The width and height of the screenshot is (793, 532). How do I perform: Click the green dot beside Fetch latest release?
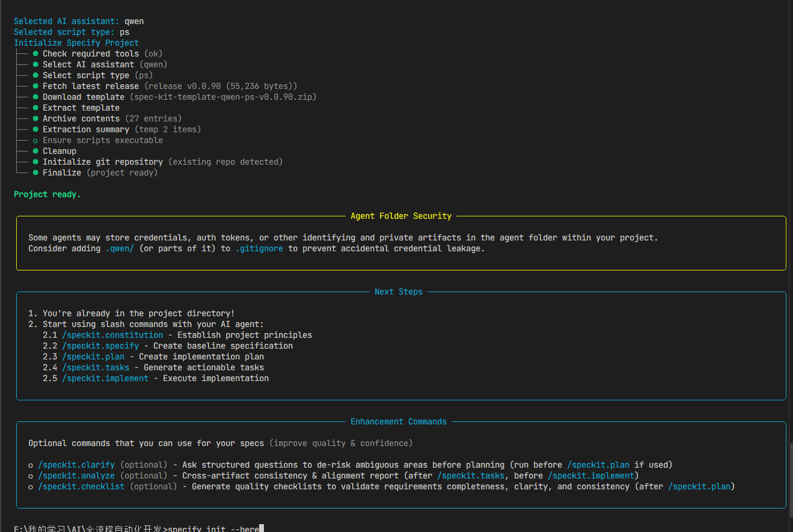pyautogui.click(x=35, y=87)
